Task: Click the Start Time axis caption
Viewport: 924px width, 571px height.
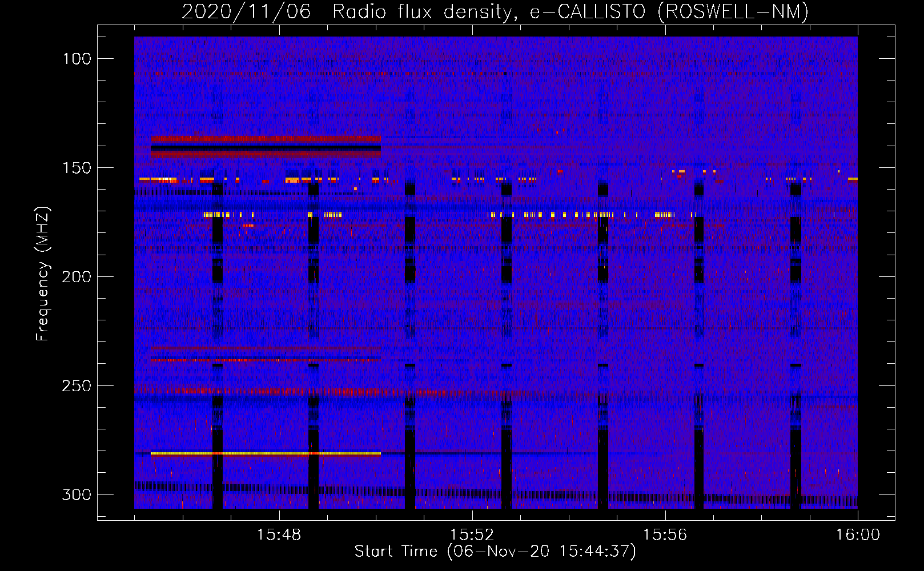Action: [x=495, y=552]
